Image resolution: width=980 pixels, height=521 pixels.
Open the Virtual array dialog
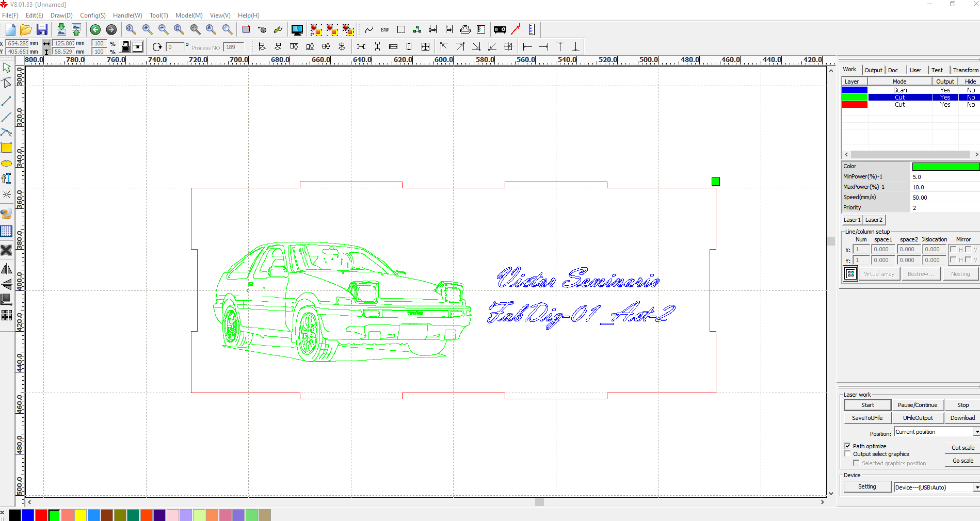click(x=879, y=274)
